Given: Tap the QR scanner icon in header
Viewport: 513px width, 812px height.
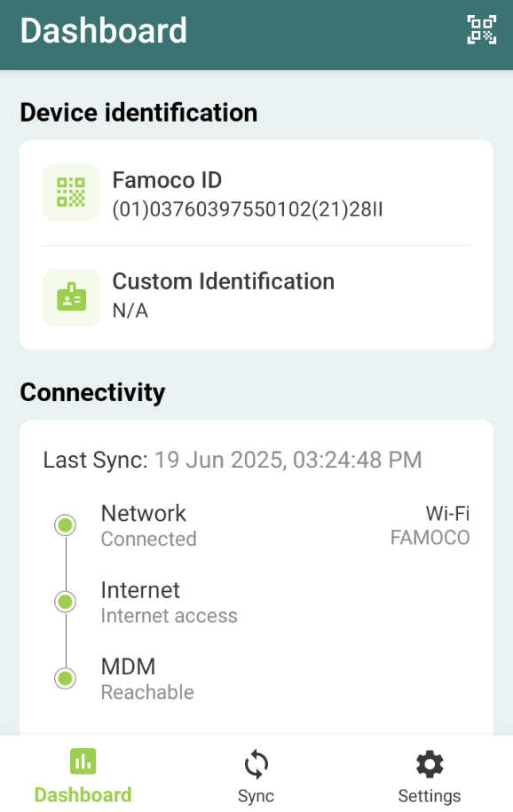Looking at the screenshot, I should pyautogui.click(x=481, y=29).
